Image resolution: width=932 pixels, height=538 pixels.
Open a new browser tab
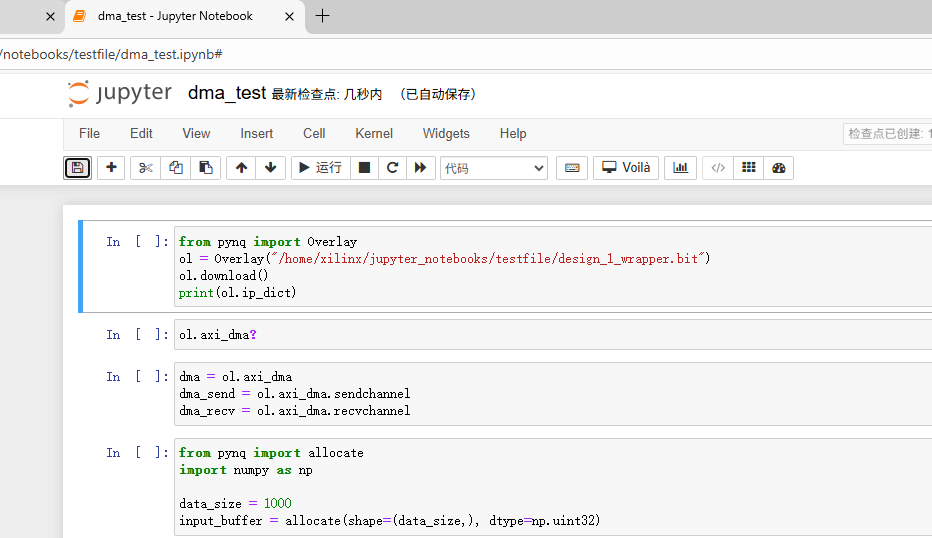tap(323, 16)
